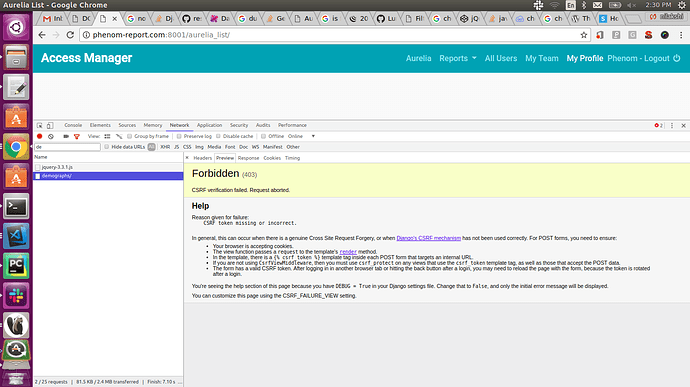
Task: Check the Hide data URLs checkbox
Action: pos(106,147)
